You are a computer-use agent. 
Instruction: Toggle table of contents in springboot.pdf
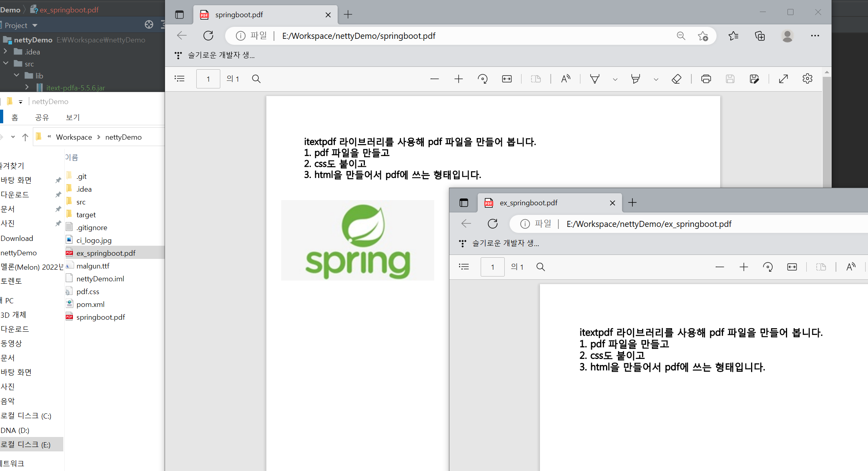(180, 79)
